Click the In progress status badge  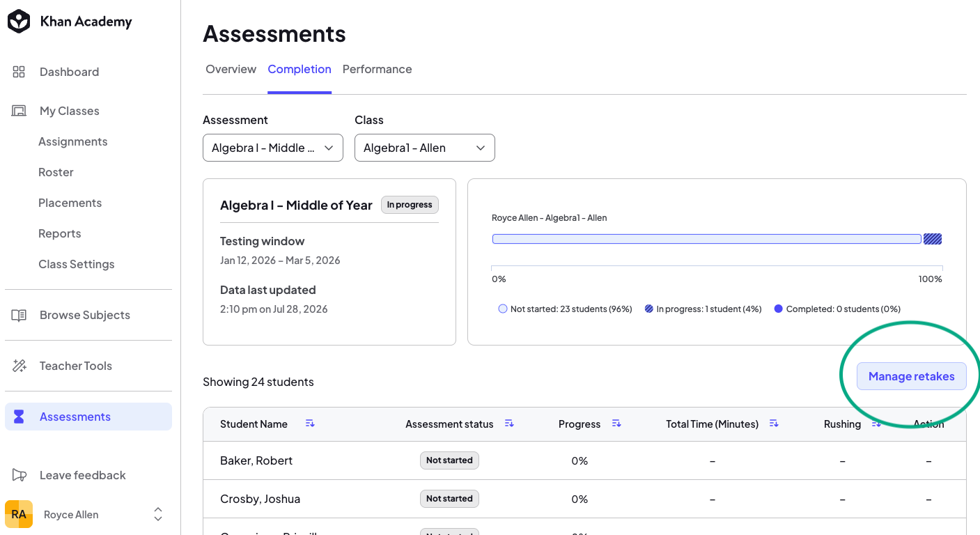pos(410,205)
